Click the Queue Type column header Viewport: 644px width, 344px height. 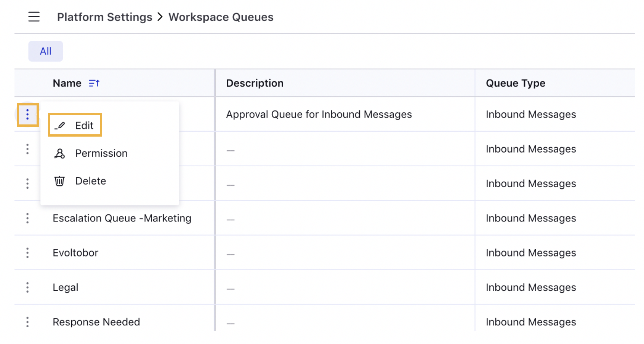(x=515, y=83)
